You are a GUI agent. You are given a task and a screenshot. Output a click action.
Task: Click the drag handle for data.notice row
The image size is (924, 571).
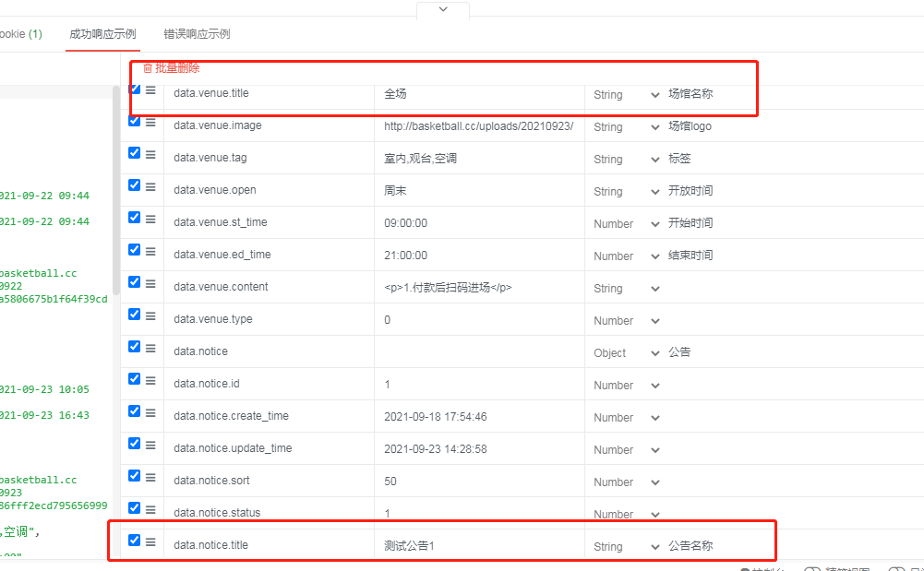click(x=150, y=349)
